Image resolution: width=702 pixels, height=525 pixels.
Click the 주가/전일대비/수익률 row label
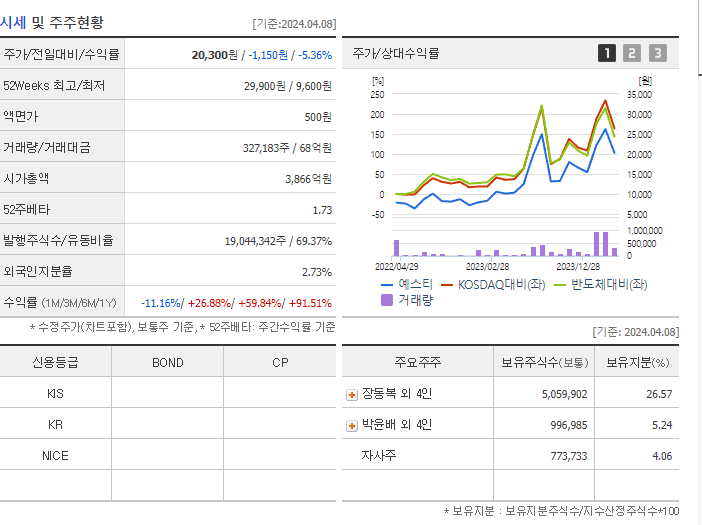[61, 54]
